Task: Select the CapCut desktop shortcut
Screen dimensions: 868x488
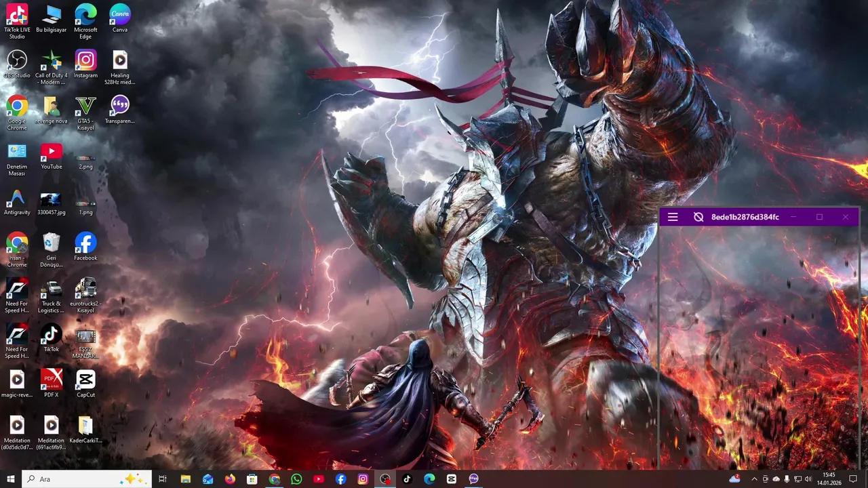Action: [x=85, y=384]
